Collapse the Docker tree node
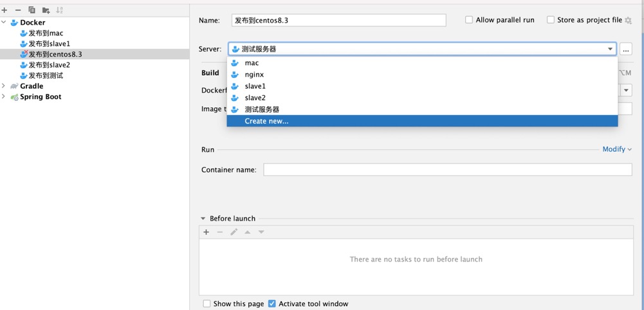644x310 pixels. (4, 23)
